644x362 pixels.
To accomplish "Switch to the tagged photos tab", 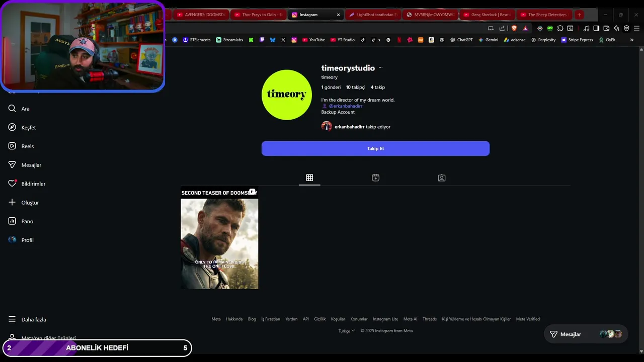I will [x=441, y=177].
